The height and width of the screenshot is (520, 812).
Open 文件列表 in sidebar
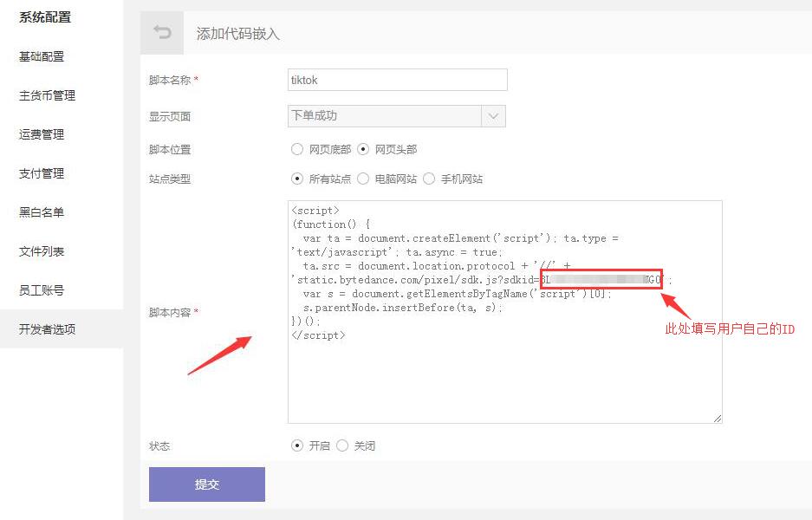[42, 251]
